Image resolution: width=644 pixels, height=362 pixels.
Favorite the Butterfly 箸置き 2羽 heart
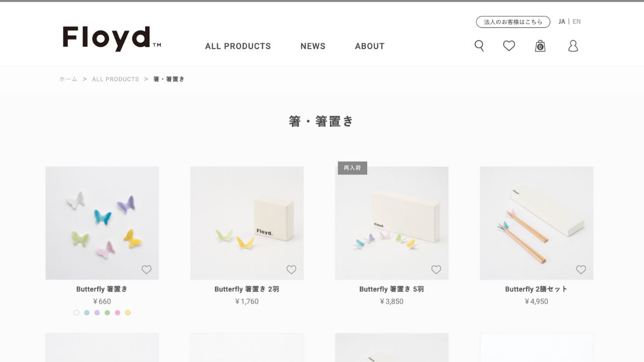point(291,269)
